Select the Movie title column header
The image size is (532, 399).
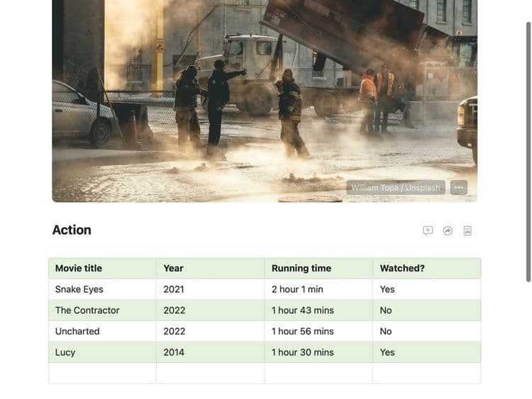(102, 268)
